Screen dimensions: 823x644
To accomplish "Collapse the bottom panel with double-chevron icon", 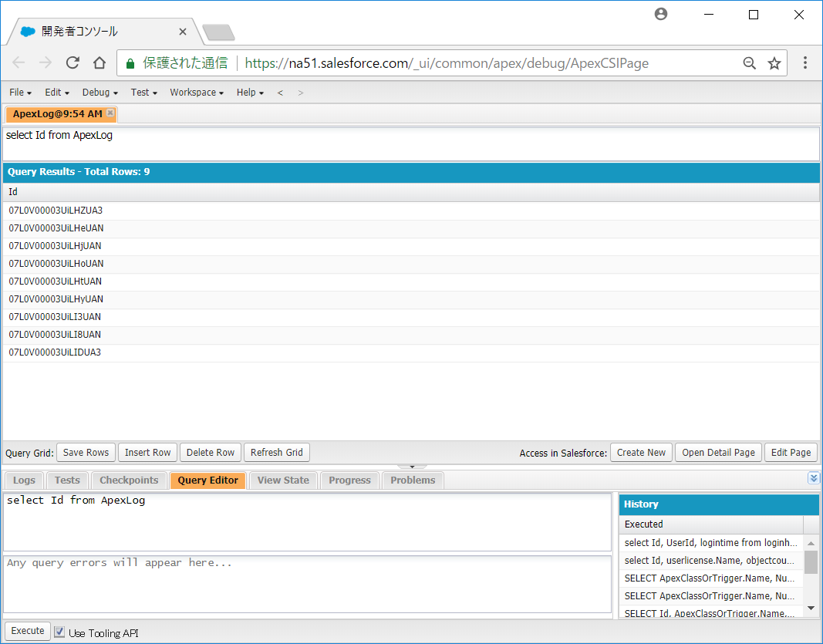I will [x=814, y=477].
